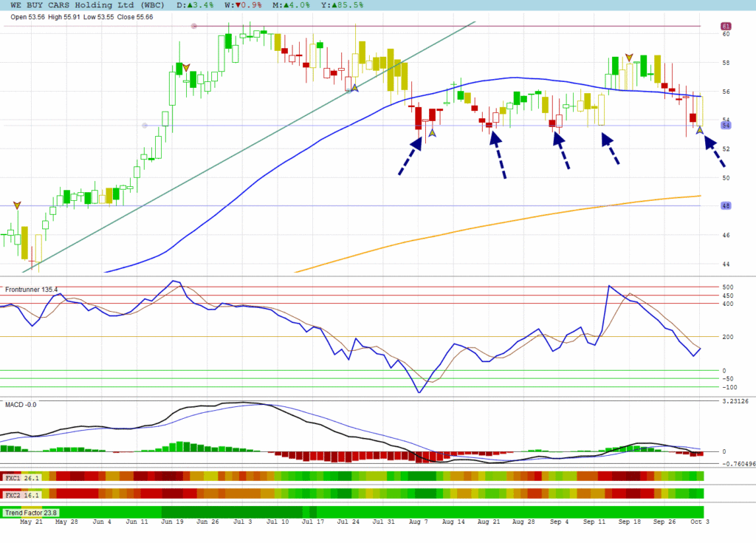This screenshot has width=756, height=543.
Task: Select the blue up-triangle marker near Oct 3
Action: (x=699, y=130)
